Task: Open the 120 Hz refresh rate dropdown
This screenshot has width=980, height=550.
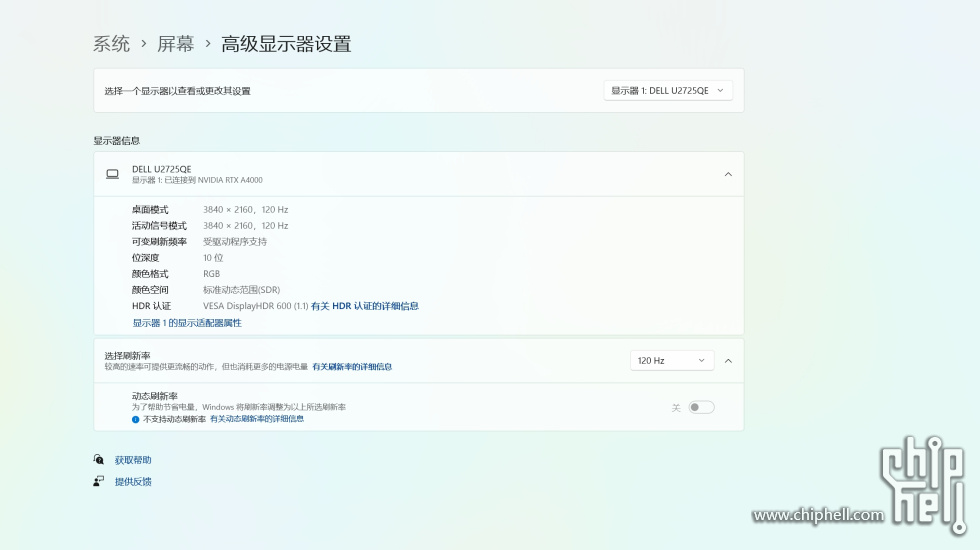Action: click(x=672, y=361)
